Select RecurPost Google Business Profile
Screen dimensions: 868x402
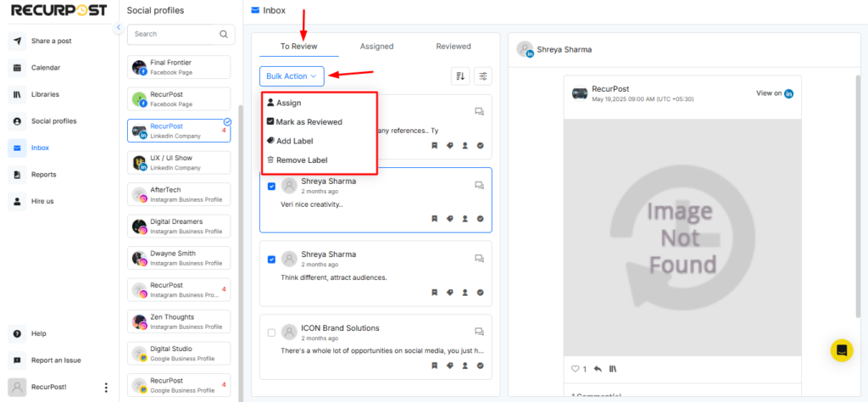[x=179, y=385]
